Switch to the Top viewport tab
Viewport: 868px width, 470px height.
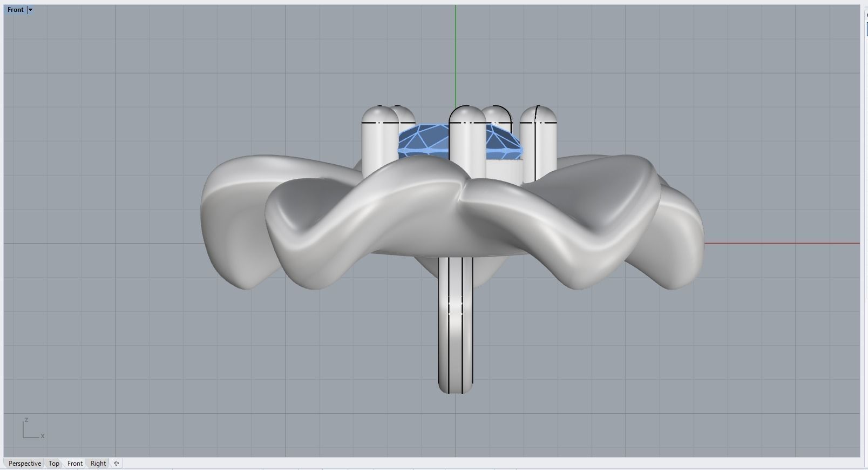pyautogui.click(x=54, y=464)
